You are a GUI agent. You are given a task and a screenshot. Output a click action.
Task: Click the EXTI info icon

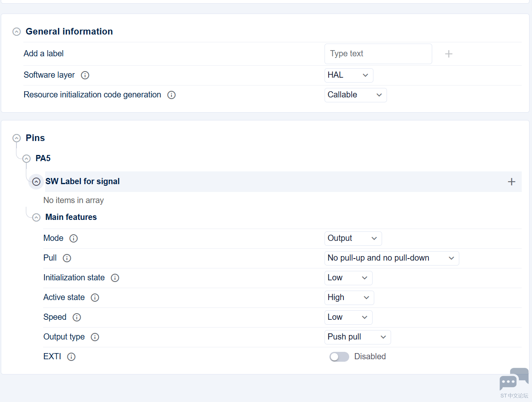(x=71, y=357)
